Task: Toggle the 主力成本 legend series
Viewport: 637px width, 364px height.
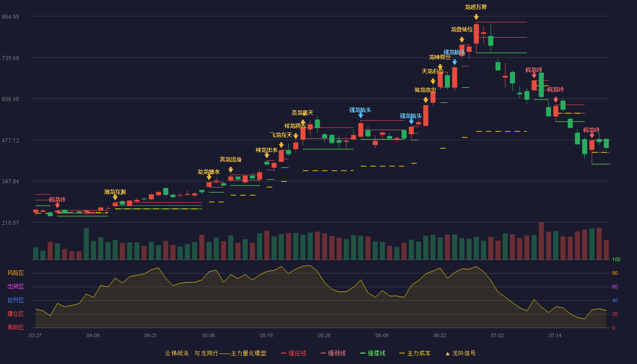Action: click(415, 353)
